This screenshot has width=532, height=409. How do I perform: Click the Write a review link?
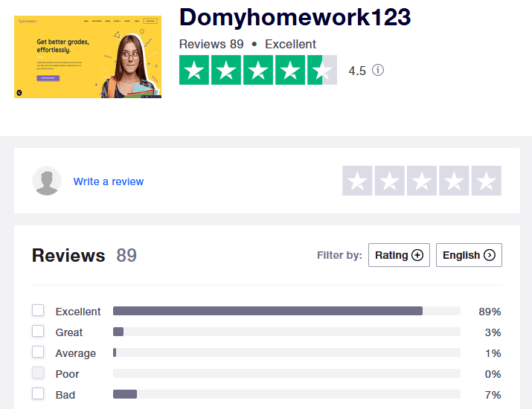tap(109, 181)
